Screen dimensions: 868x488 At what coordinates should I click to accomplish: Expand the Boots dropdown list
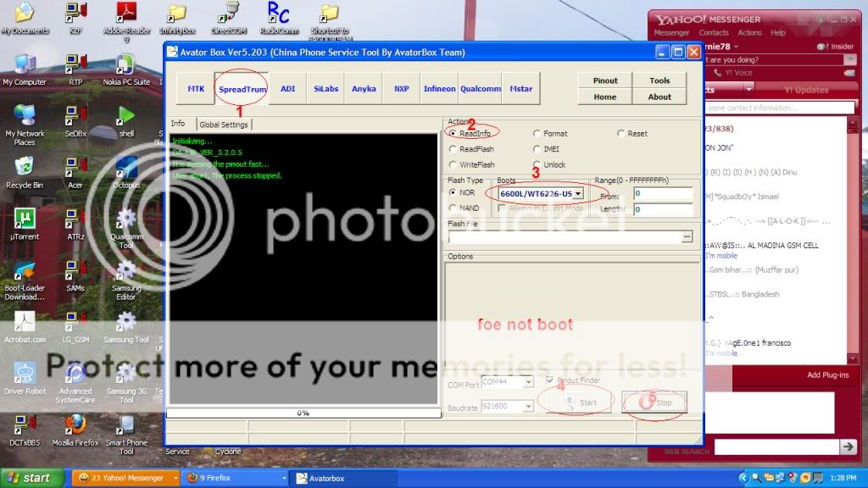[577, 193]
